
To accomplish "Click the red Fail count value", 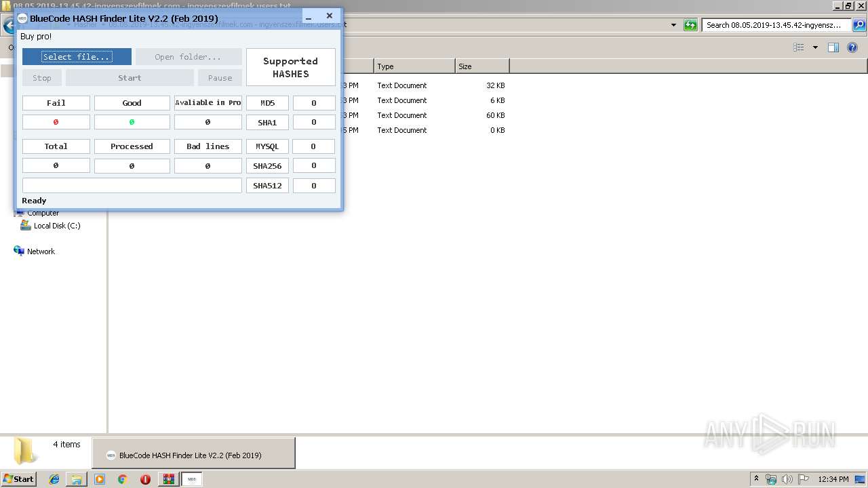I will [x=56, y=123].
